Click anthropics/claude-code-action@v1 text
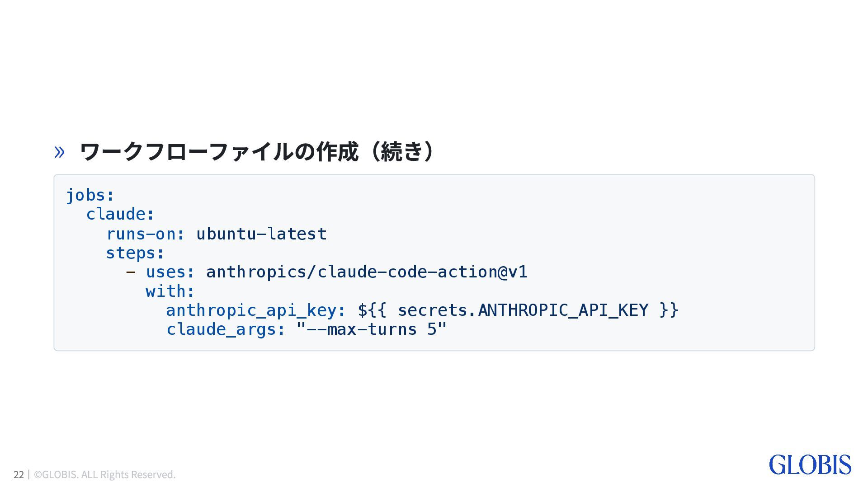The width and height of the screenshot is (868, 488). point(367,272)
